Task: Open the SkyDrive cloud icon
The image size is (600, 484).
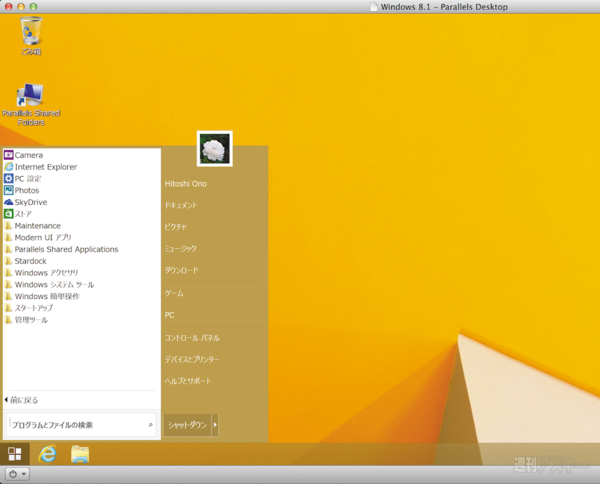Action: pyautogui.click(x=8, y=202)
